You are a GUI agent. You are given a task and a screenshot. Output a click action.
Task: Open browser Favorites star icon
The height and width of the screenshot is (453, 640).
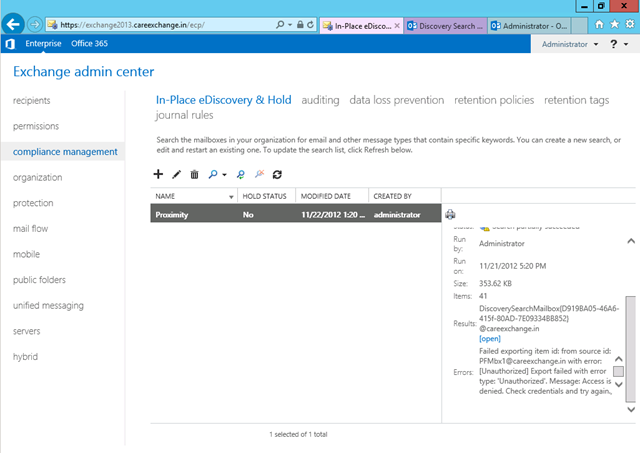[615, 24]
